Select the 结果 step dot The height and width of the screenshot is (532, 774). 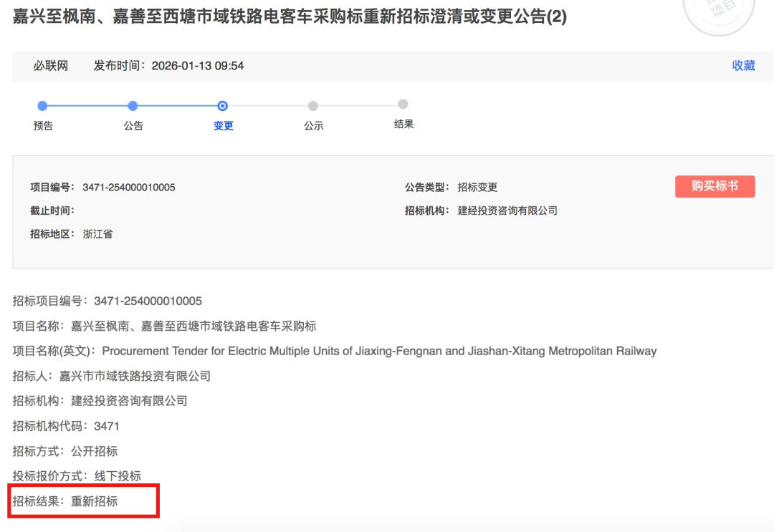pyautogui.click(x=403, y=104)
